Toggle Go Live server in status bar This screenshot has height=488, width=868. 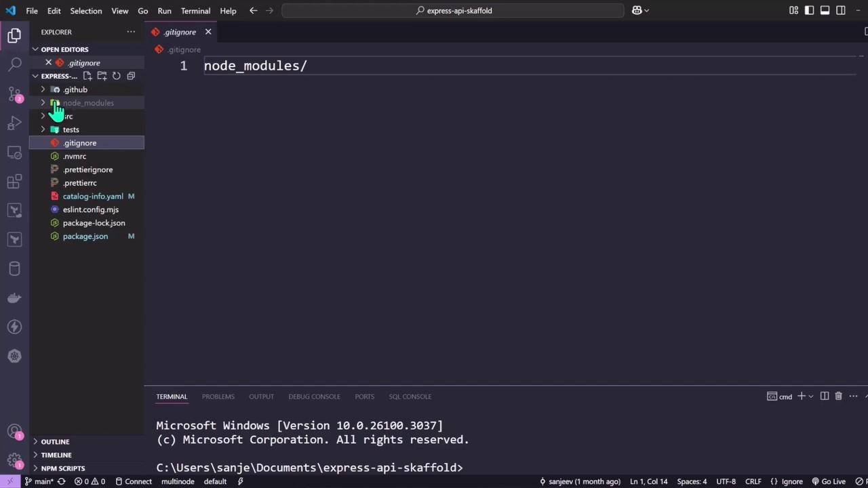tap(829, 481)
